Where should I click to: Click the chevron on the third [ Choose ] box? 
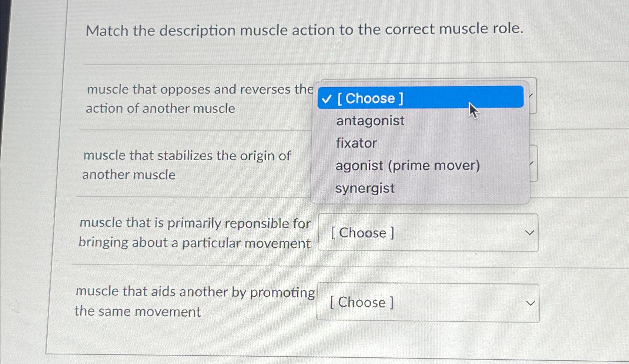pyautogui.click(x=530, y=232)
